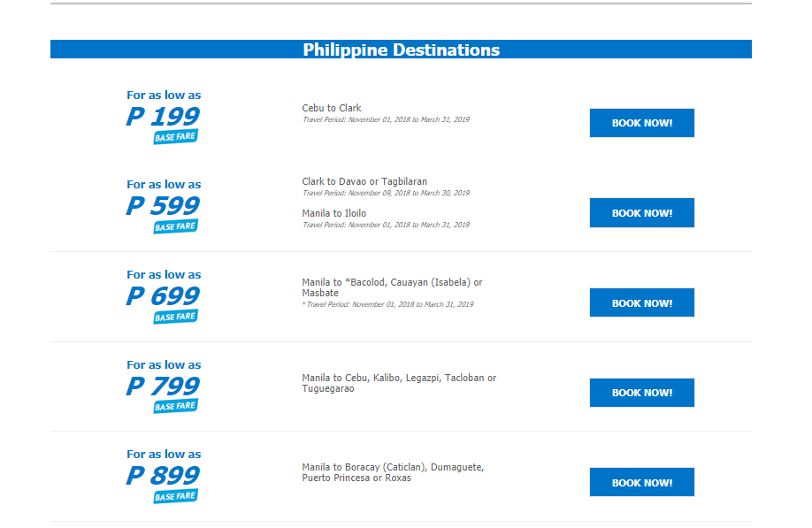Click Manila to Boracay (Caticlan) route text
812x528 pixels.
point(393,472)
